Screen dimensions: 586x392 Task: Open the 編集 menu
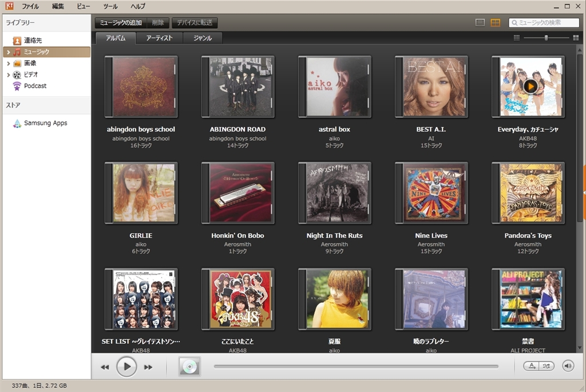[x=58, y=6]
